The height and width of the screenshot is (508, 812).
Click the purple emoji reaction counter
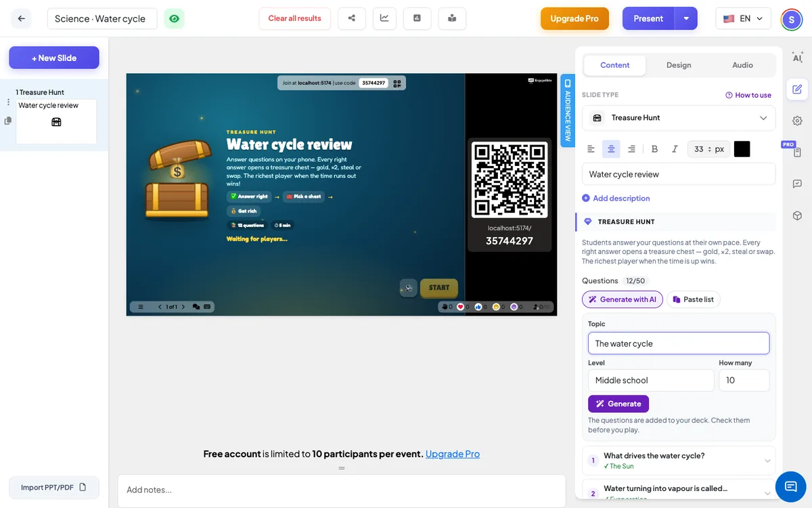tap(516, 307)
